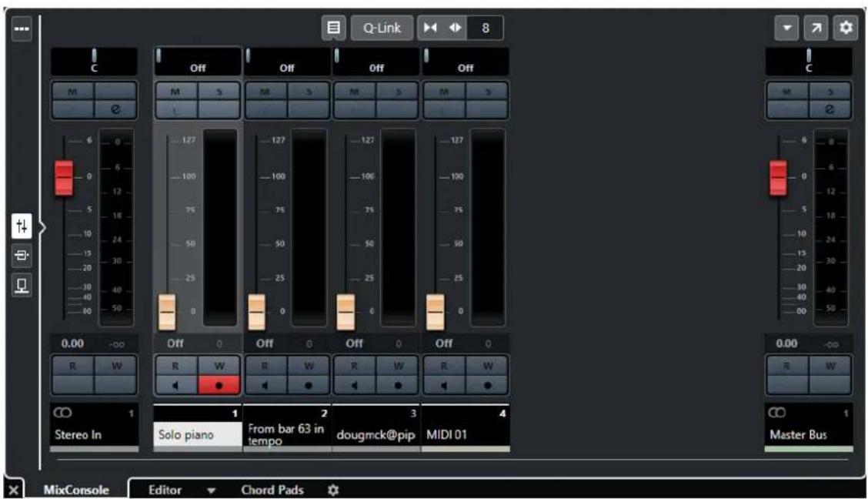868x499 pixels.
Task: Switch to the Editor tab
Action: 165,490
